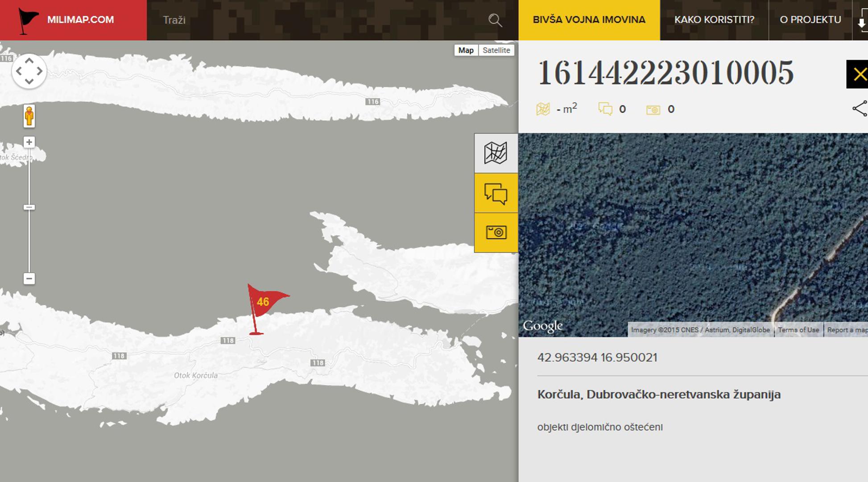Click the Terms of Use link

798,330
